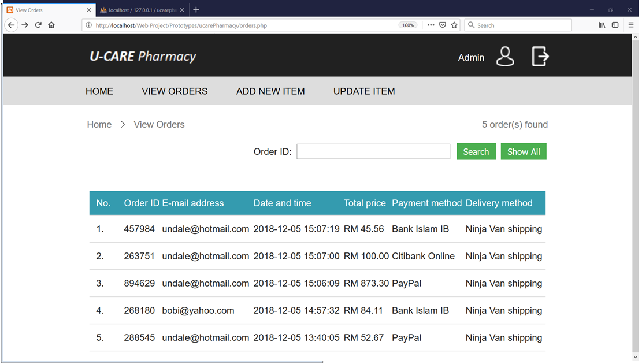The width and height of the screenshot is (642, 364).
Task: Open the HOME navigation item
Action: tap(99, 91)
